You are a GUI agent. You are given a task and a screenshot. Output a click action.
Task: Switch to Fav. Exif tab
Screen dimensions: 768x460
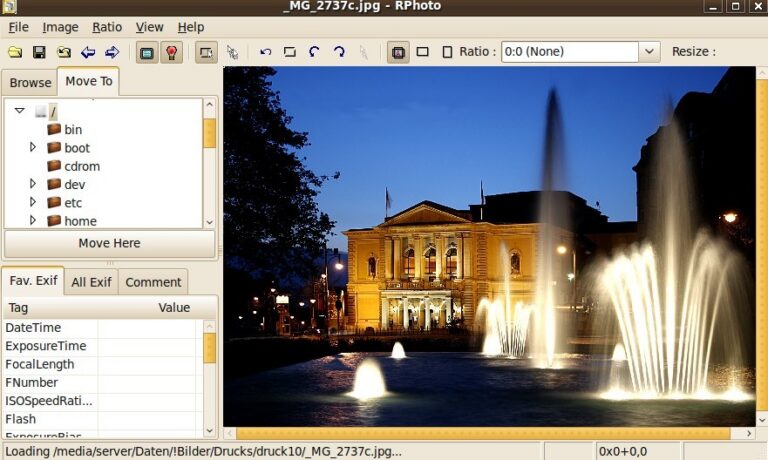[x=33, y=281]
